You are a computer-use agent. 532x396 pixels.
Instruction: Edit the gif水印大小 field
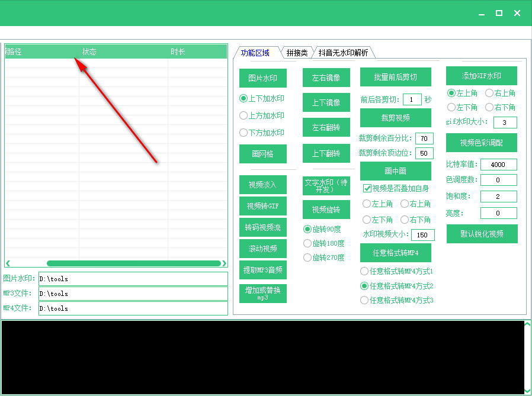point(505,123)
